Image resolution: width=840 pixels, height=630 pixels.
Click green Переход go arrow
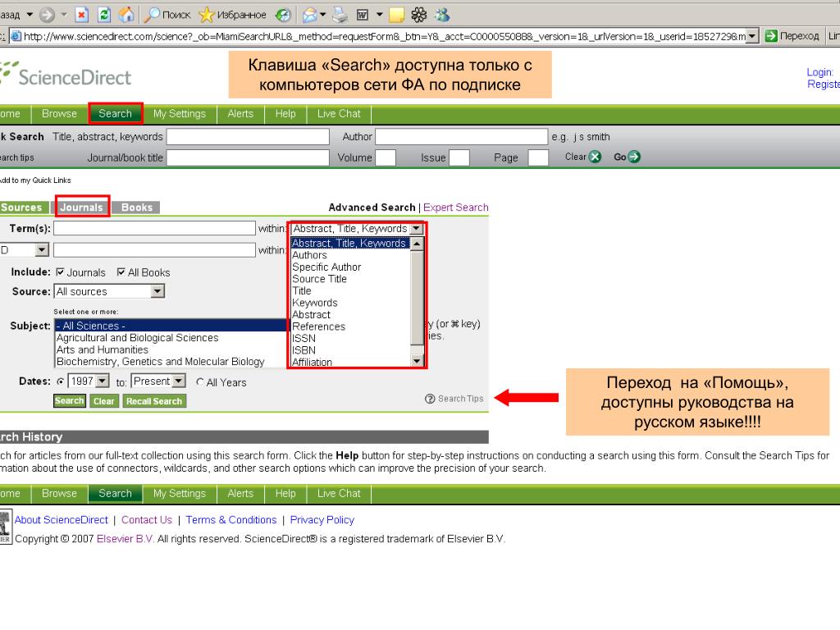[x=771, y=36]
